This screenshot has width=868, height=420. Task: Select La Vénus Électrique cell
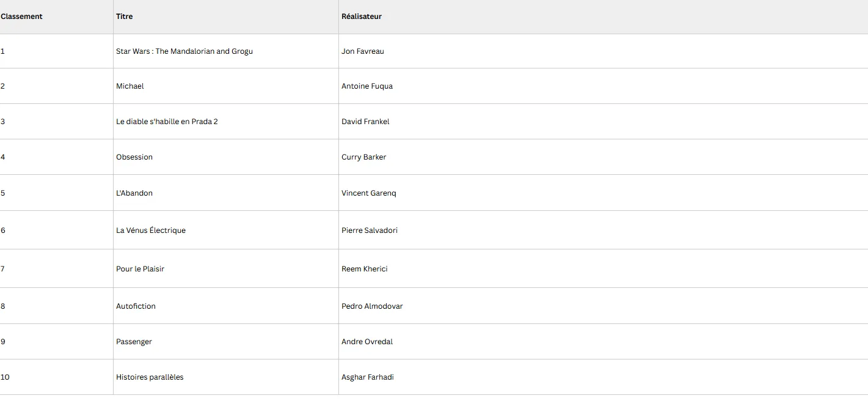226,230
